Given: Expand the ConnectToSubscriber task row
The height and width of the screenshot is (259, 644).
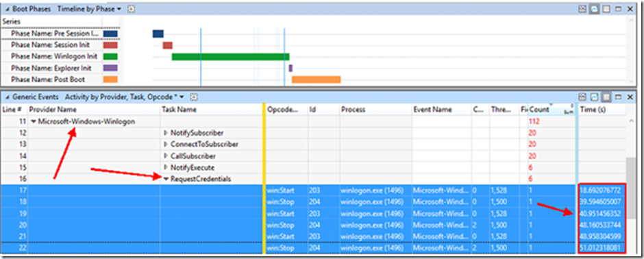Looking at the screenshot, I should (x=166, y=145).
